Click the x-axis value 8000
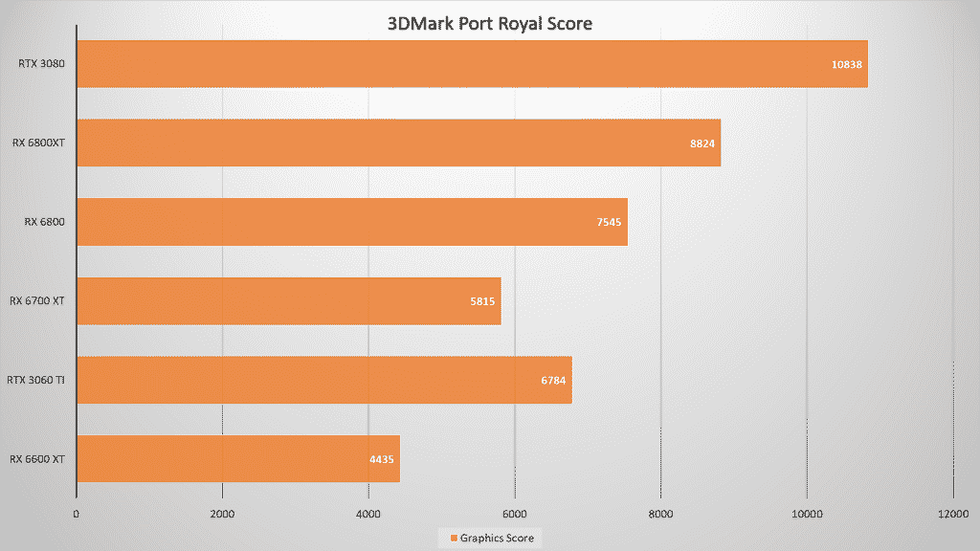The width and height of the screenshot is (980, 551). 660,514
